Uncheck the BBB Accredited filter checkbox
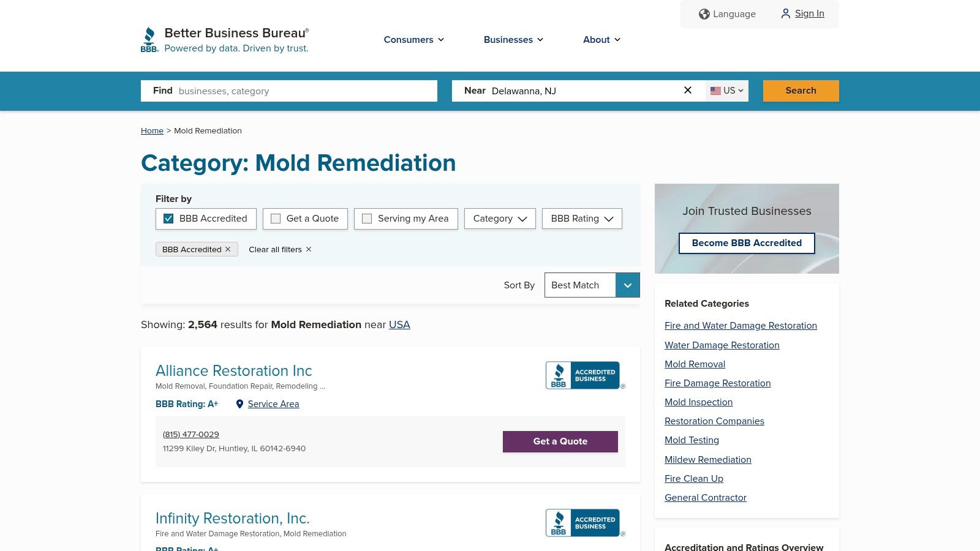Screen dimensions: 980x551 pyautogui.click(x=168, y=219)
